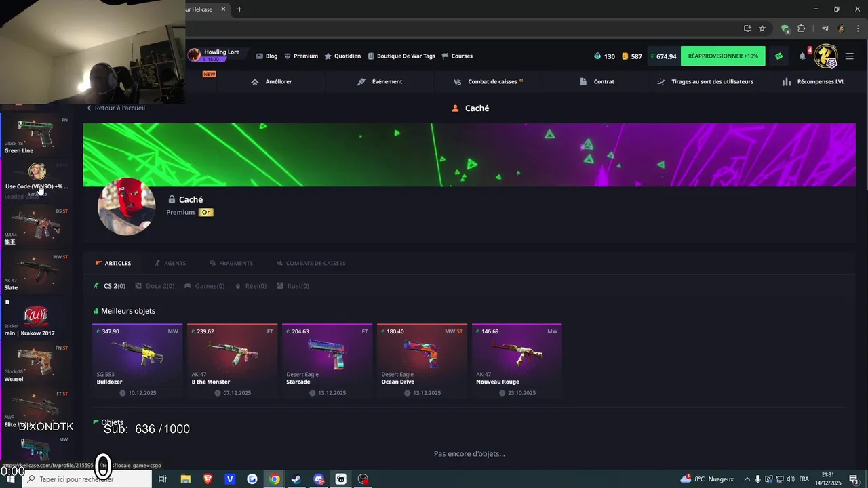Open the Courses menu item
Image resolution: width=868 pixels, height=488 pixels.
click(x=457, y=56)
